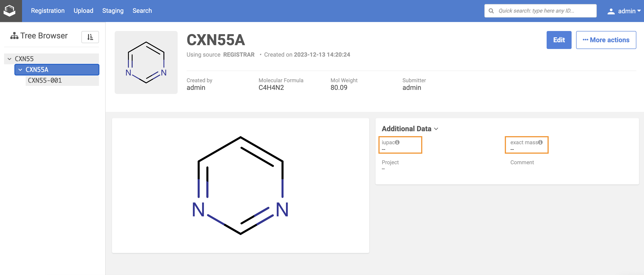Click the app logo icon in header
644x275 pixels.
tap(9, 11)
